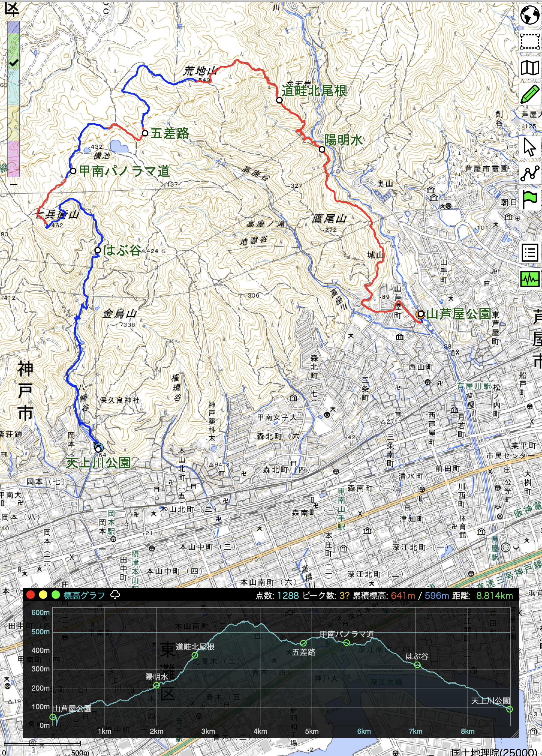Click the minus zoom-out button under the scale bar
This screenshot has height=756, width=542.
14,184
